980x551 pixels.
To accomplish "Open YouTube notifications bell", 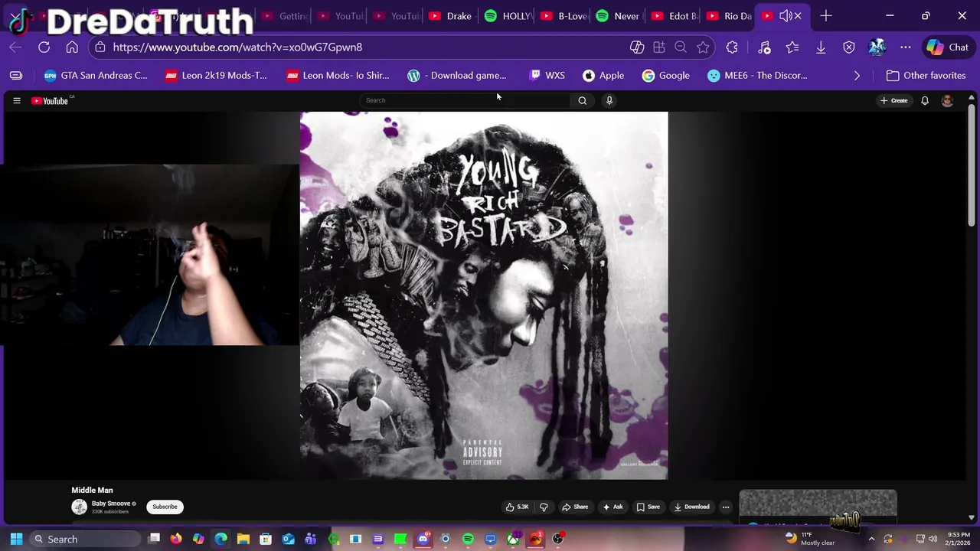I will click(925, 101).
